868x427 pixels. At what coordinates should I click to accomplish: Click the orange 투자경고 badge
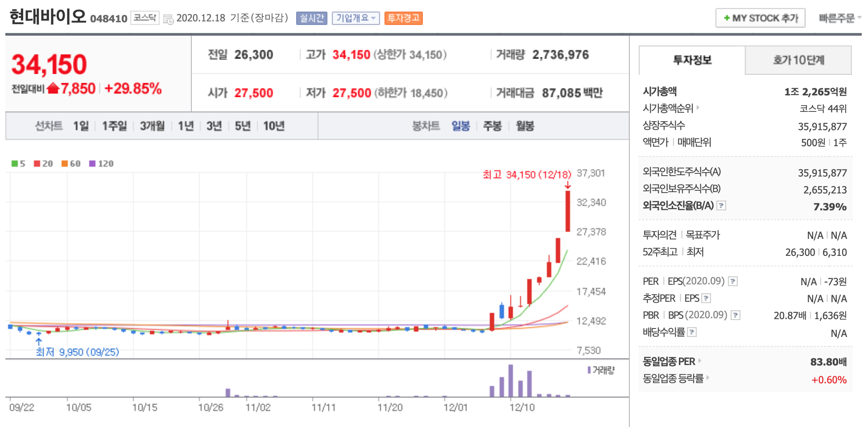tap(404, 18)
